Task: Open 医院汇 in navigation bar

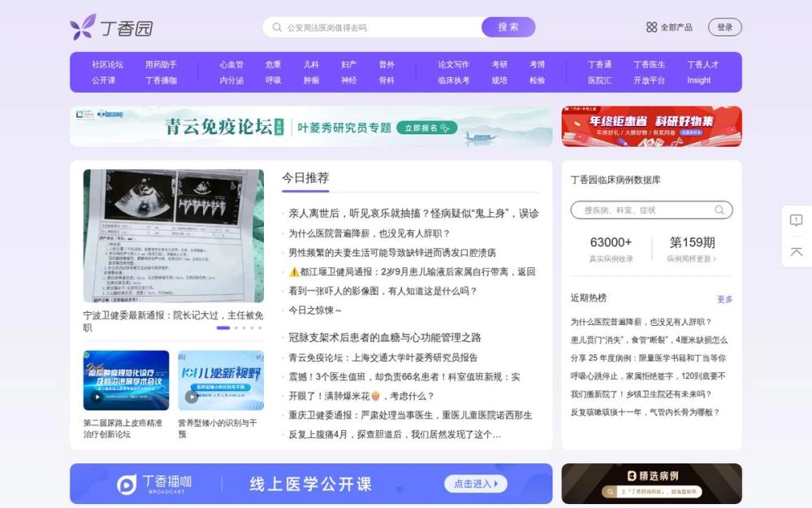Action: click(x=599, y=80)
